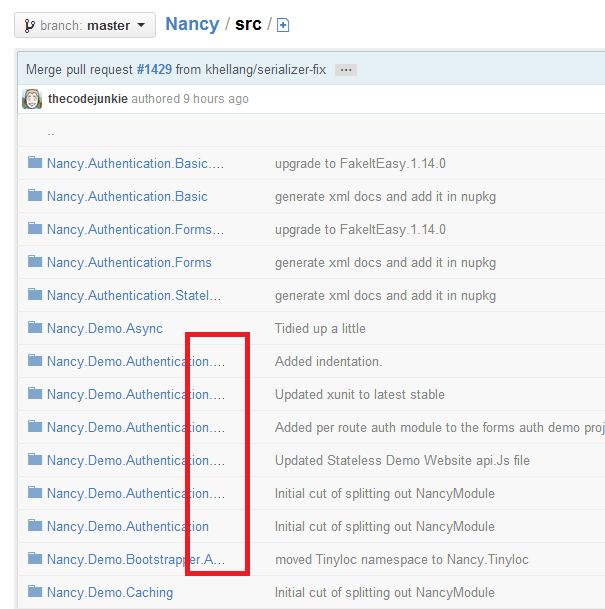The height and width of the screenshot is (609, 605).
Task: Click the create new file plus icon
Action: [x=283, y=25]
